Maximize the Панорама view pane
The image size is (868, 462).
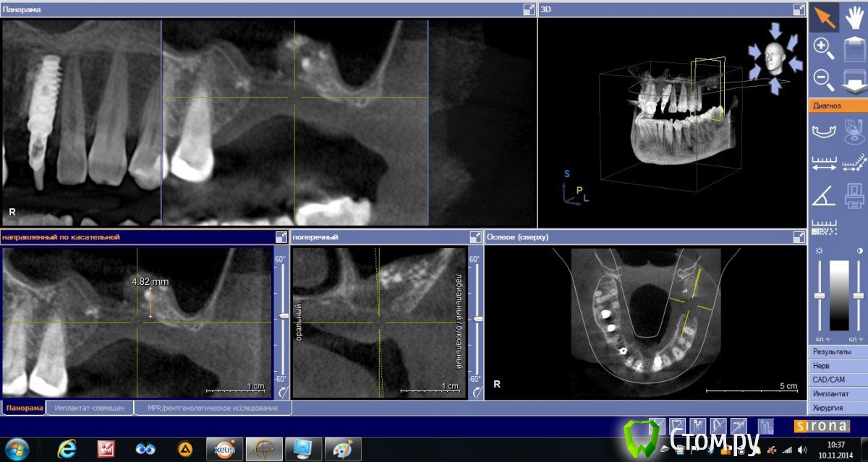(x=529, y=9)
